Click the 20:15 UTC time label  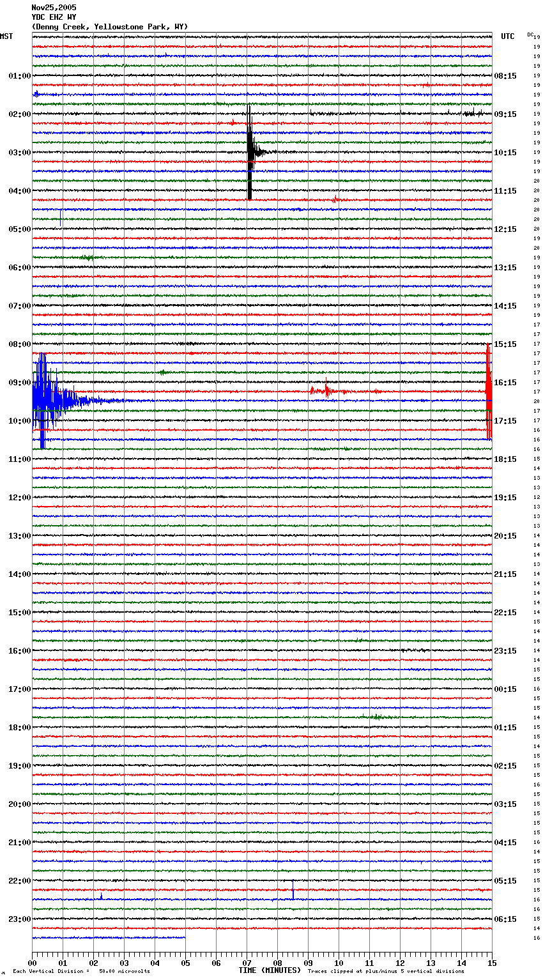(x=505, y=536)
